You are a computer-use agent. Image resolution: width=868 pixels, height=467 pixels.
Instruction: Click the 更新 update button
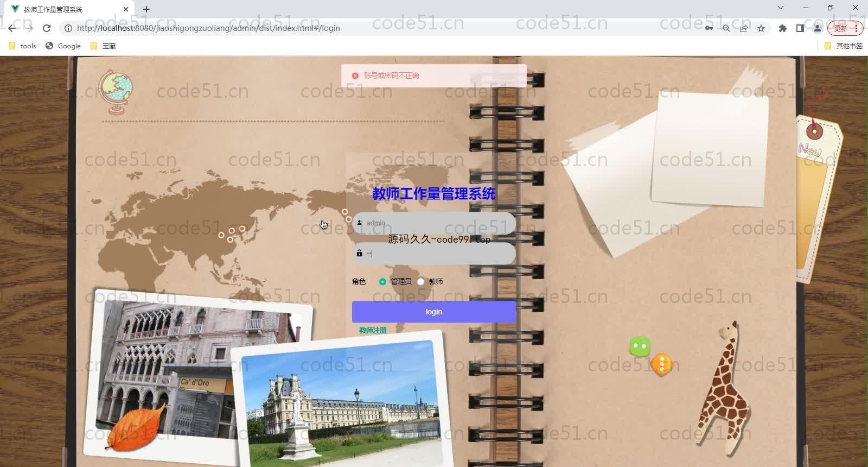tap(845, 28)
